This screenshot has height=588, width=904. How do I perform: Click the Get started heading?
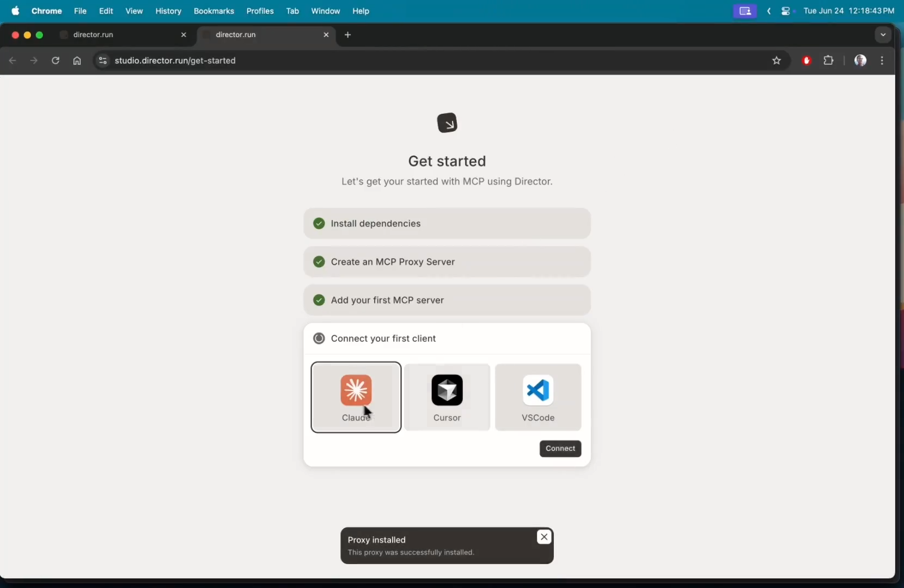[x=447, y=161]
